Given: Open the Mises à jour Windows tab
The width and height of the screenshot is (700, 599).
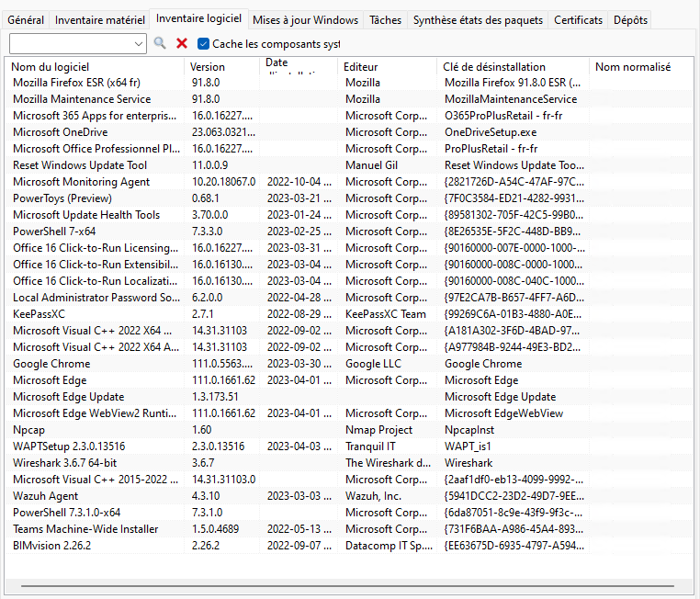Looking at the screenshot, I should click(x=305, y=20).
